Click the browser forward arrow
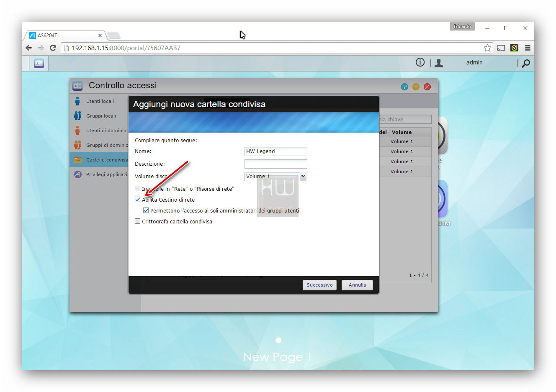The height and width of the screenshot is (392, 556). [x=41, y=48]
